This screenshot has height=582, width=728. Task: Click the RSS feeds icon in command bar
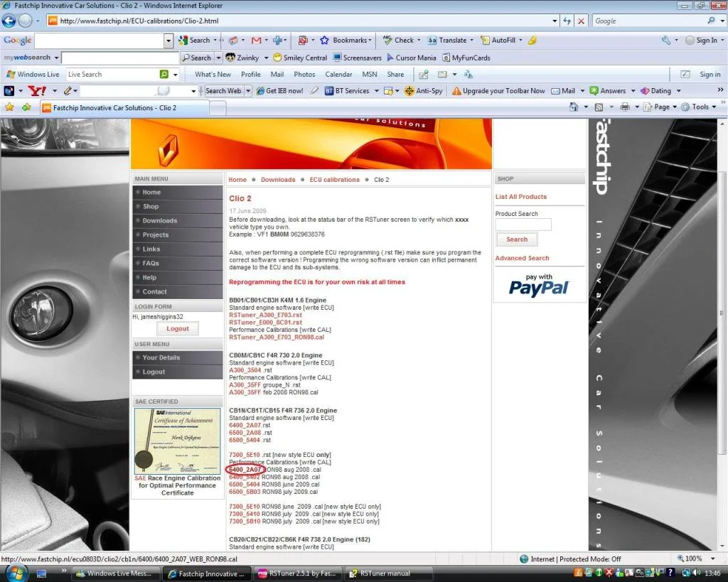[599, 107]
